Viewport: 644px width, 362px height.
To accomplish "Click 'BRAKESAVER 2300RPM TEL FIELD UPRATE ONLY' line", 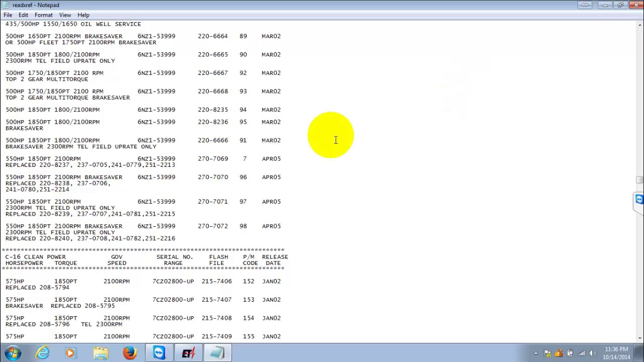I will (x=81, y=147).
